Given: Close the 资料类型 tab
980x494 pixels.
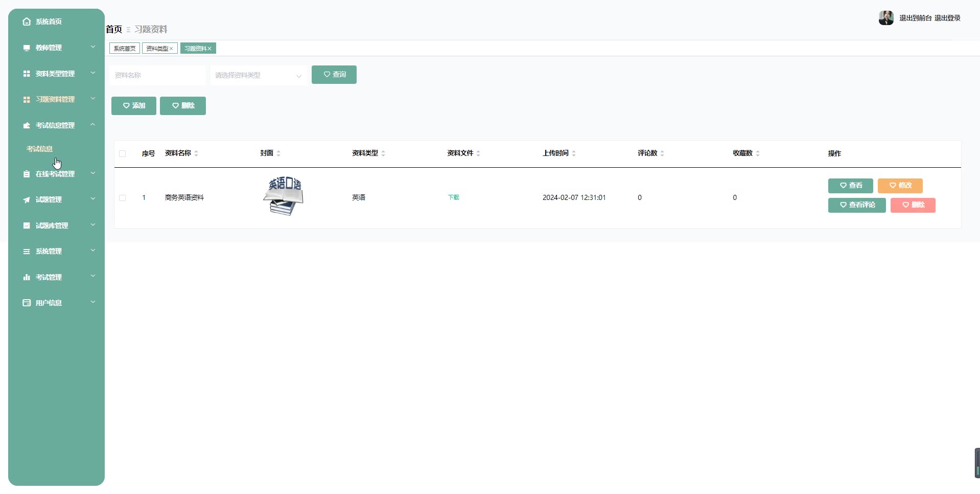Looking at the screenshot, I should click(171, 49).
